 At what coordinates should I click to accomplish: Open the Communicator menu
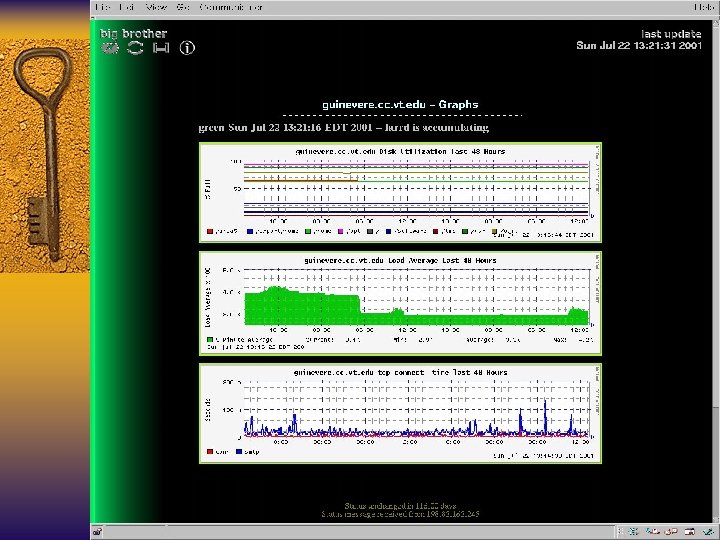point(230,7)
